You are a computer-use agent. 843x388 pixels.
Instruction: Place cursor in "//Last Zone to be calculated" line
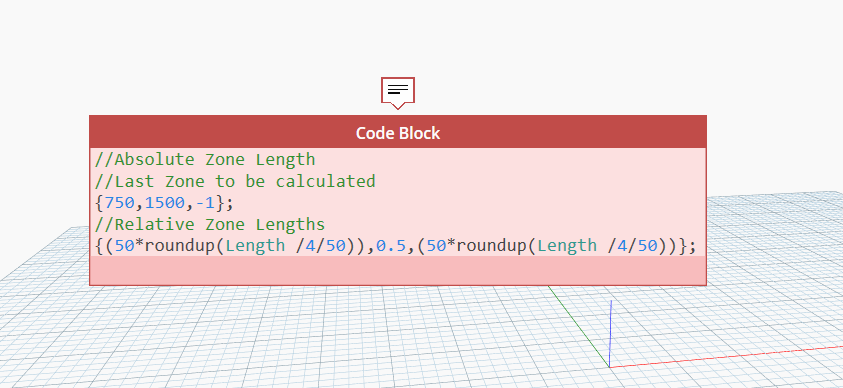[235, 181]
